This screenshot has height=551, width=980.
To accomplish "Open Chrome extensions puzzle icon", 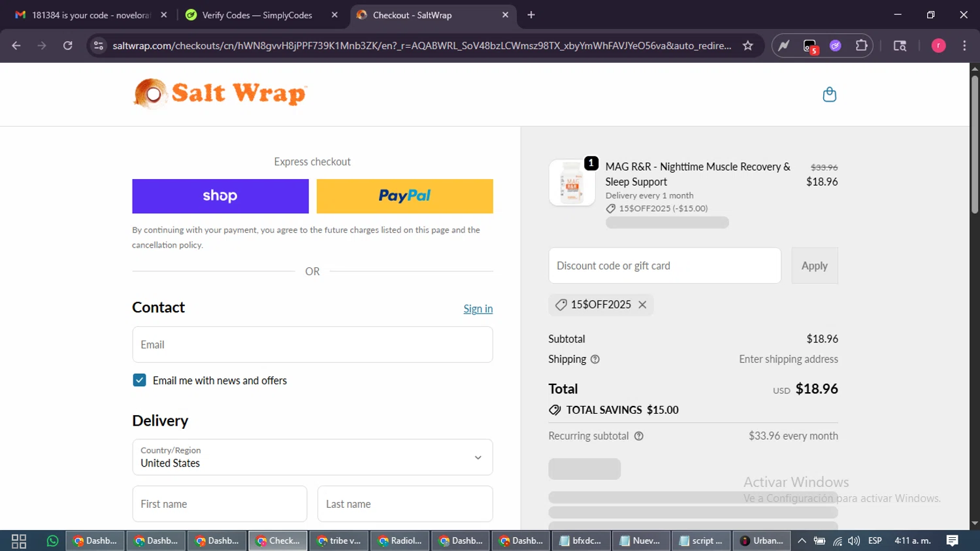I will click(x=861, y=46).
